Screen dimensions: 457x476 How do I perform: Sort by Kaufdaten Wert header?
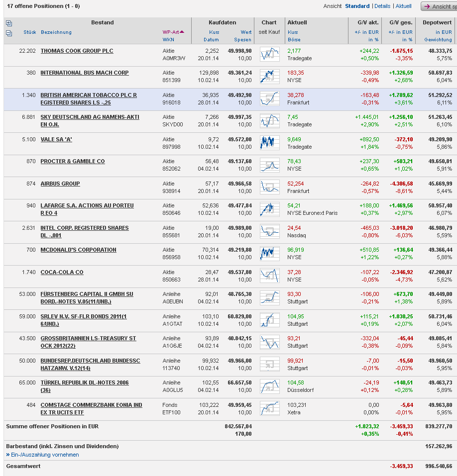[246, 32]
